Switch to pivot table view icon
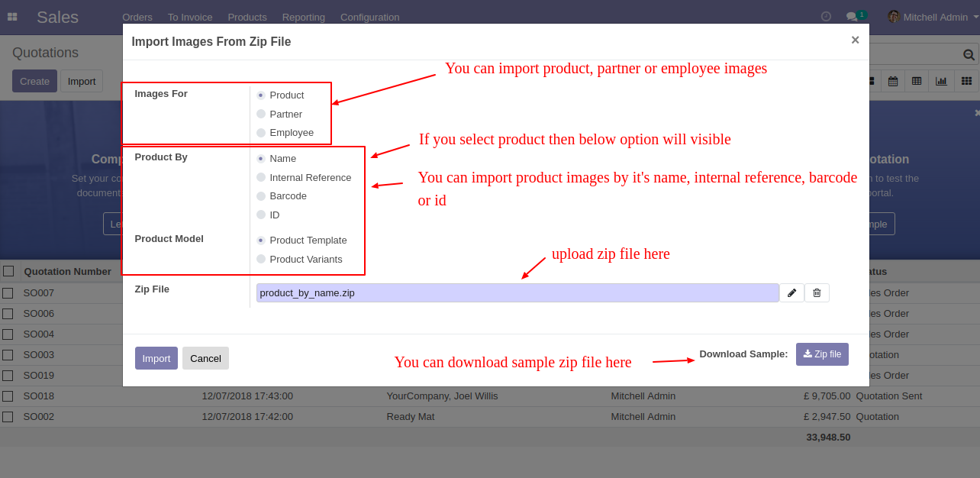This screenshot has height=478, width=980. [x=917, y=81]
